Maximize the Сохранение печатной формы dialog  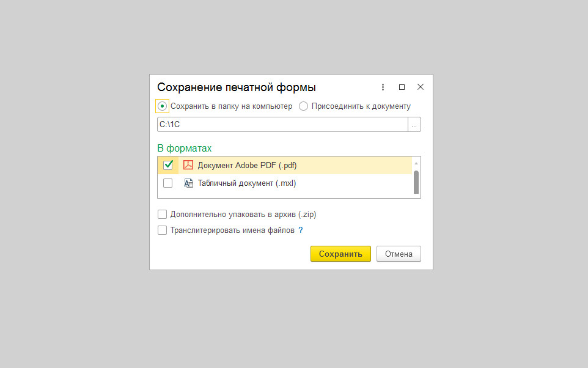[x=402, y=87]
